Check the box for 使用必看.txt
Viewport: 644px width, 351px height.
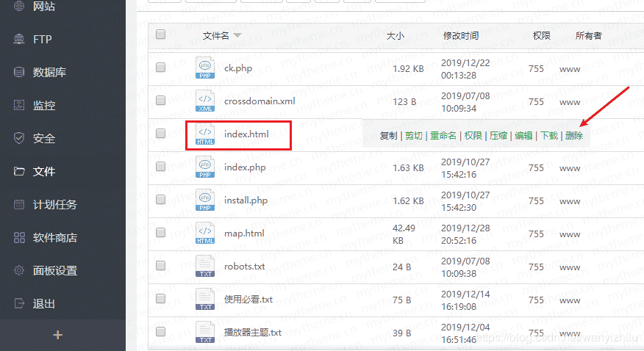(160, 299)
